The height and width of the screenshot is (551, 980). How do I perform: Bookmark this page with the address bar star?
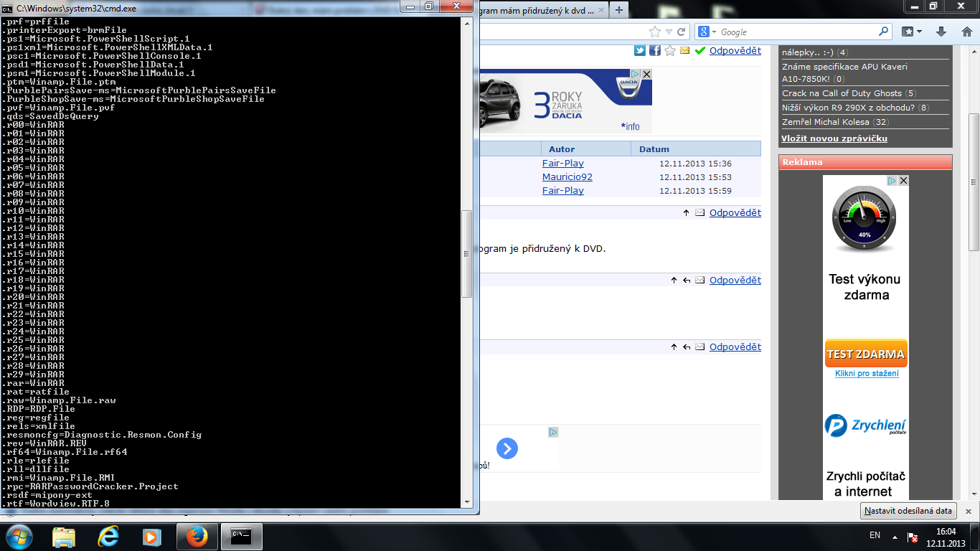pyautogui.click(x=654, y=32)
